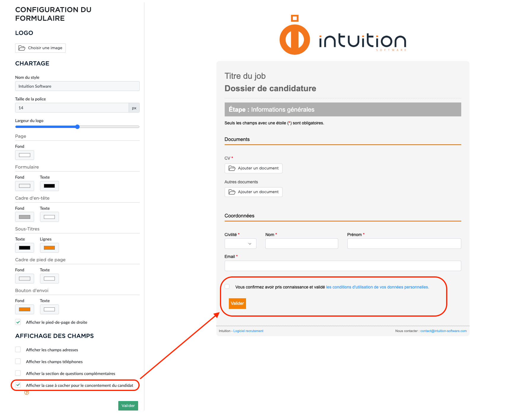514x420 pixels.
Task: Click the CHARTAGE heading
Action: [32, 63]
